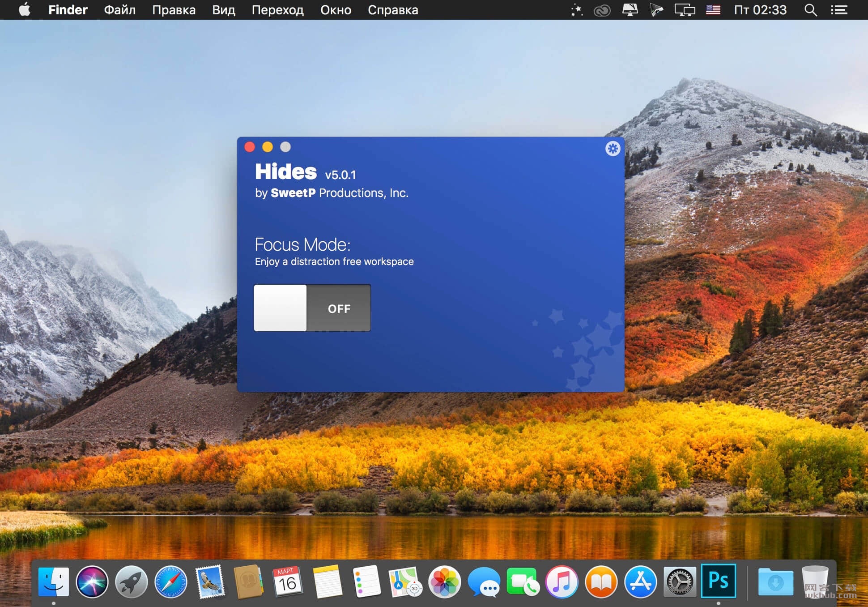This screenshot has height=607, width=868.
Task: Open the Правка menu
Action: pos(174,10)
